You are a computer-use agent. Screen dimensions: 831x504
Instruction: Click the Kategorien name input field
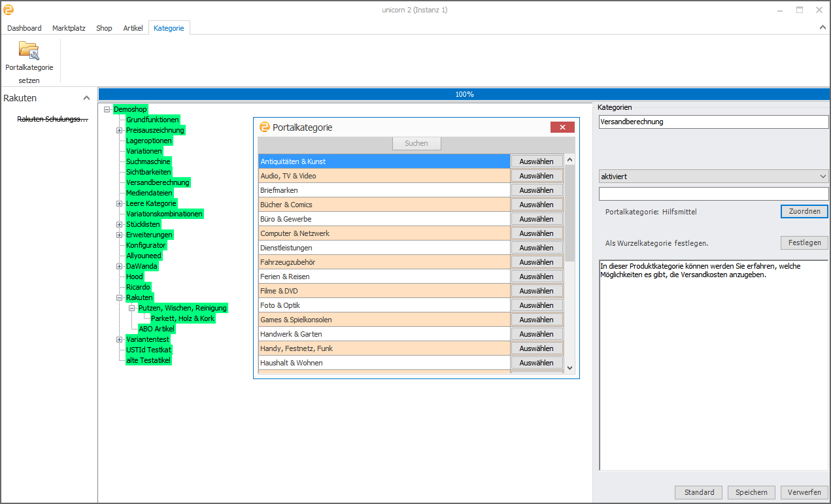[x=713, y=122]
